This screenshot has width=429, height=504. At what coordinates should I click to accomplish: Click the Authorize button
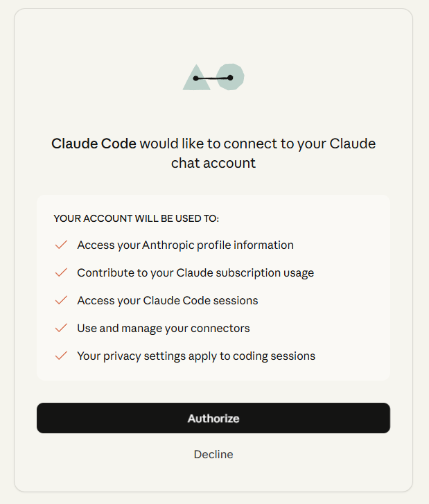coord(213,418)
